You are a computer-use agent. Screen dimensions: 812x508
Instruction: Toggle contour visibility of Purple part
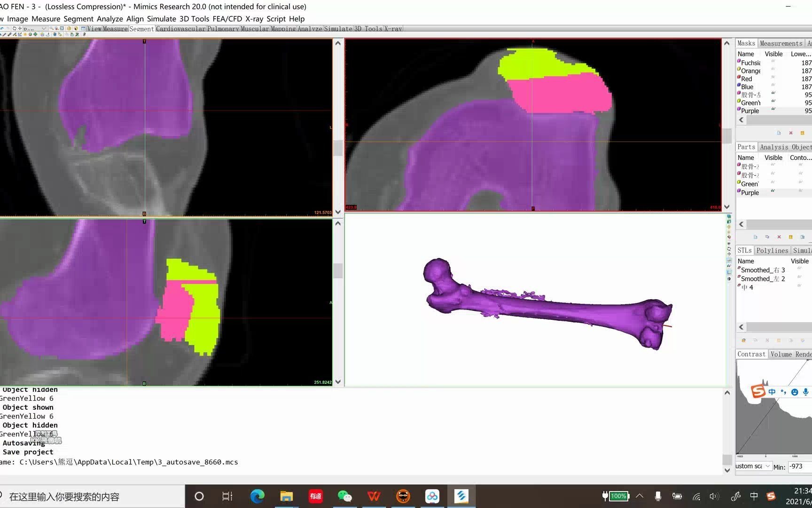(x=800, y=191)
